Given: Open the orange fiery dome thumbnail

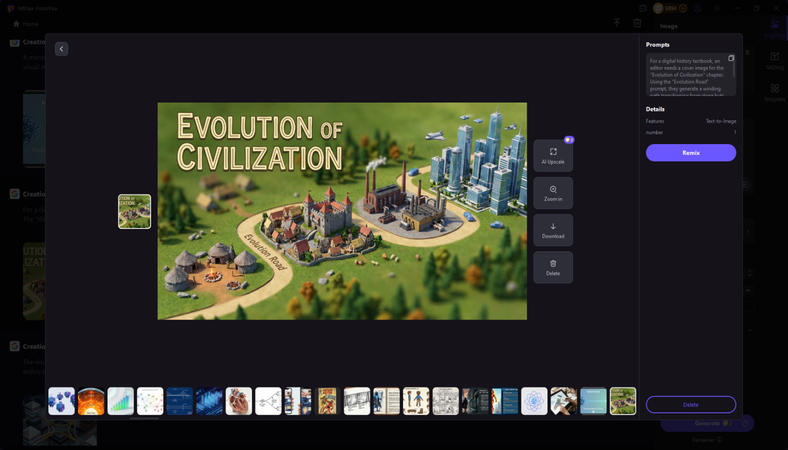Looking at the screenshot, I should point(91,401).
